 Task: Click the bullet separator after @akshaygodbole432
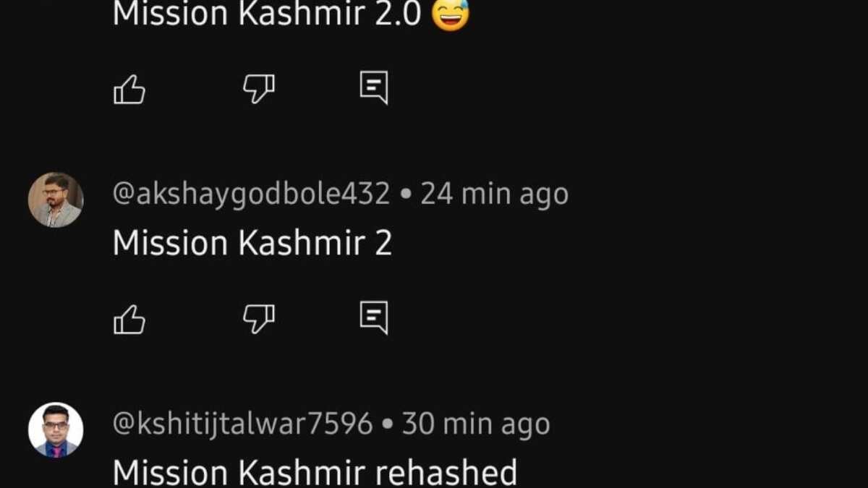coord(405,195)
